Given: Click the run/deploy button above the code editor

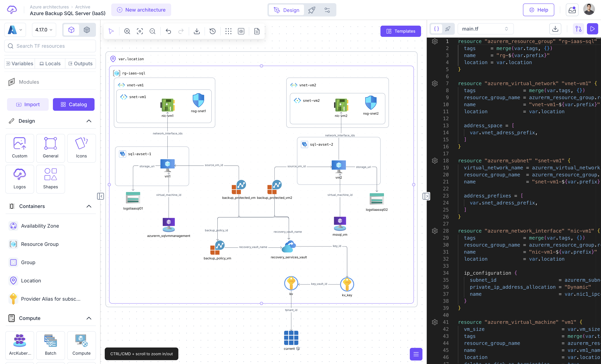Looking at the screenshot, I should 592,29.
